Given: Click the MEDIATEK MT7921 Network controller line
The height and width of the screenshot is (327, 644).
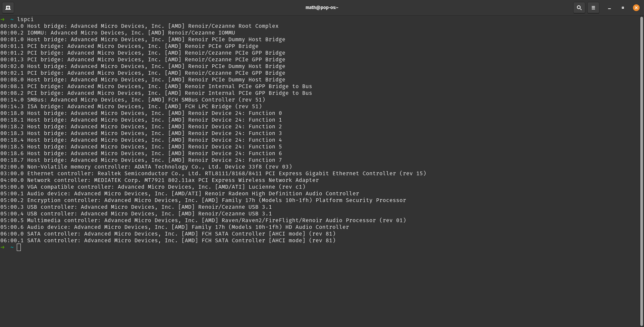Looking at the screenshot, I should pos(160,180).
